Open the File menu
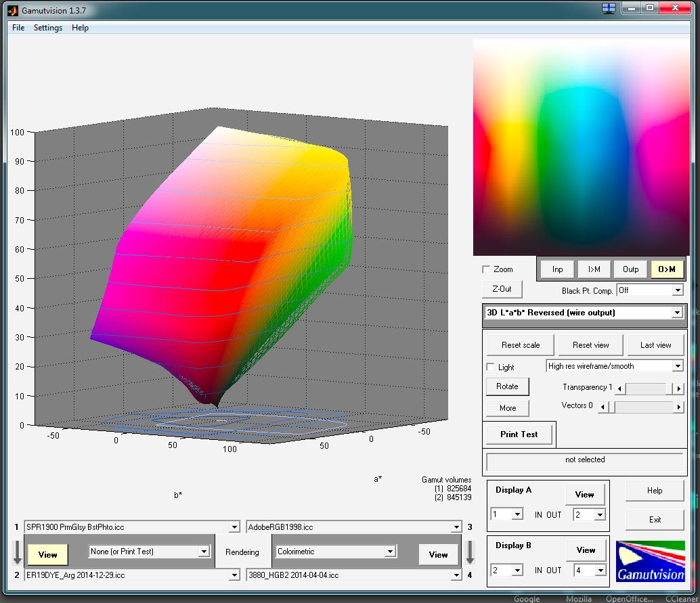This screenshot has height=603, width=700. [18, 28]
